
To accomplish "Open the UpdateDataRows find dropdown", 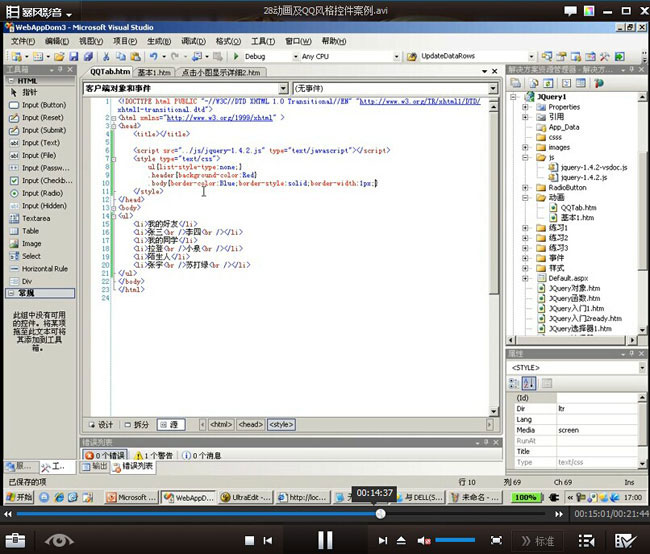I will [x=531, y=56].
